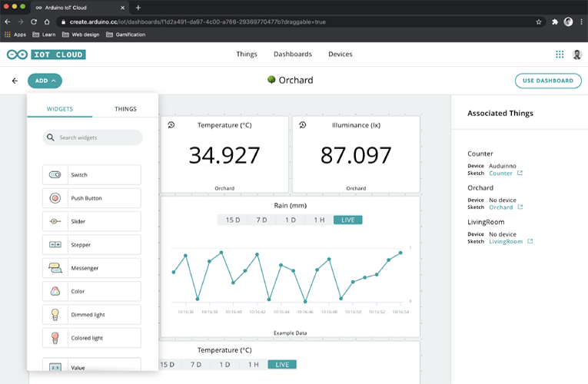The height and width of the screenshot is (384, 588).
Task: Click history icon on Illuminance widget
Action: (303, 124)
